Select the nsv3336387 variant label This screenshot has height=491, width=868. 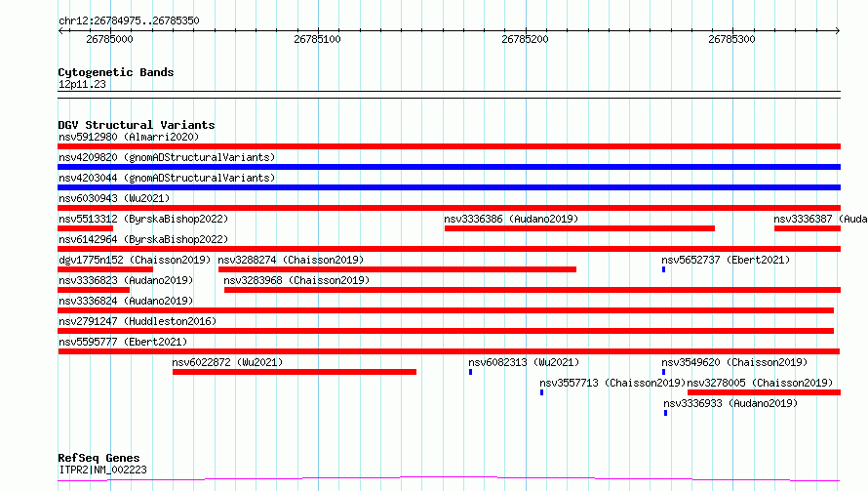pos(820,219)
